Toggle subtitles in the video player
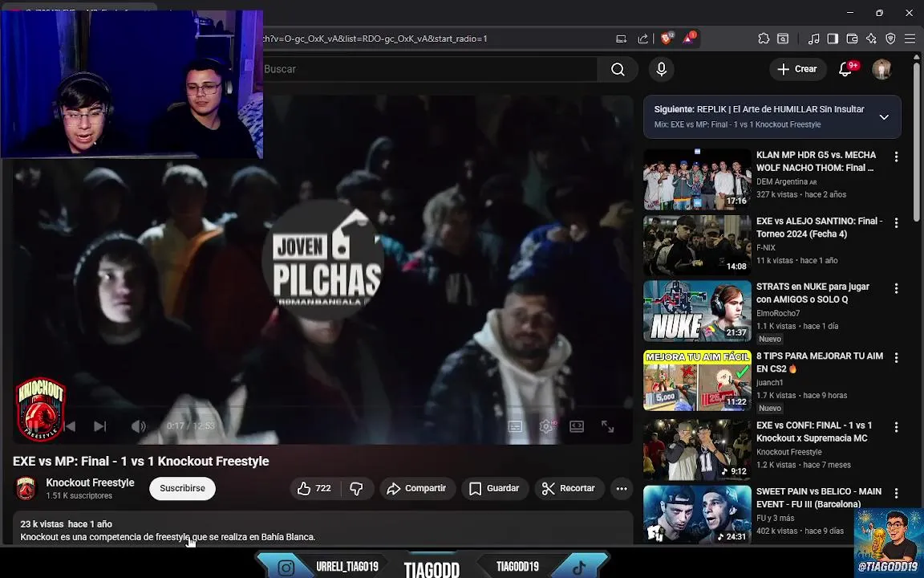Image resolution: width=924 pixels, height=578 pixels. [515, 426]
